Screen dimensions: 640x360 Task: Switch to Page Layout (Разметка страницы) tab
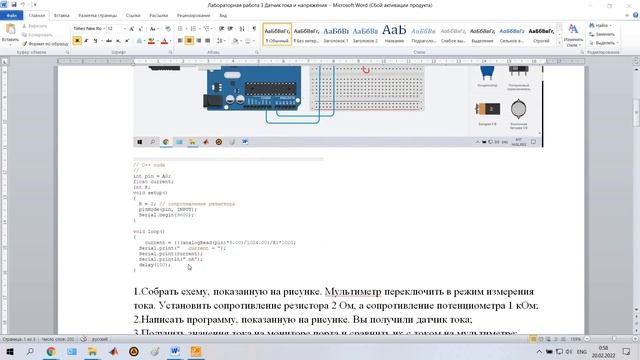(98, 16)
